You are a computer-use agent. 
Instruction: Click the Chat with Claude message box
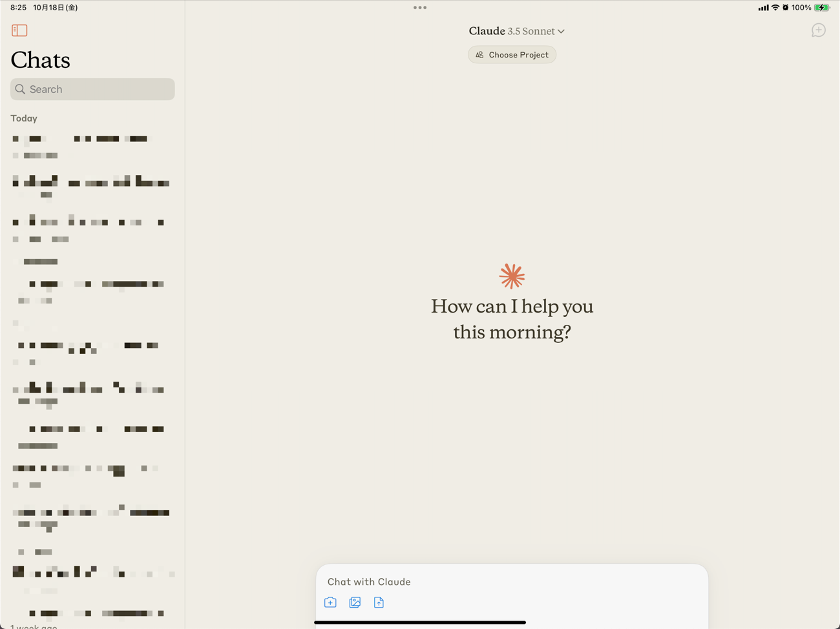pos(512,582)
